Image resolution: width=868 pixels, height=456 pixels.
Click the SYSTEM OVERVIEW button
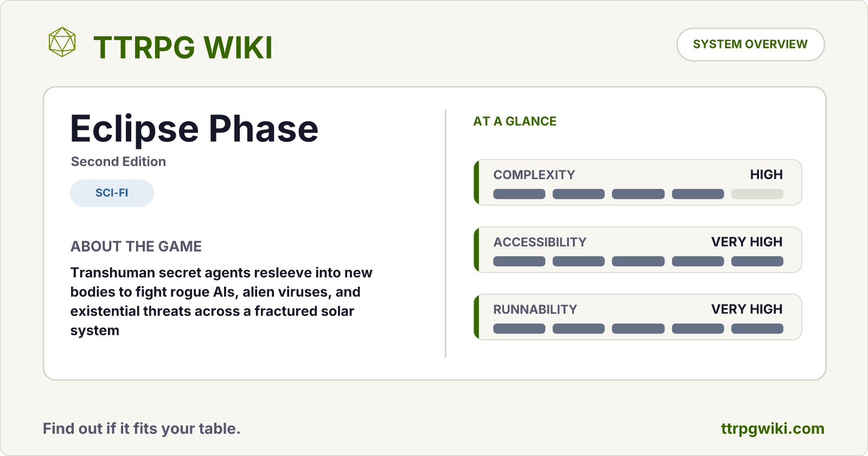coord(750,45)
